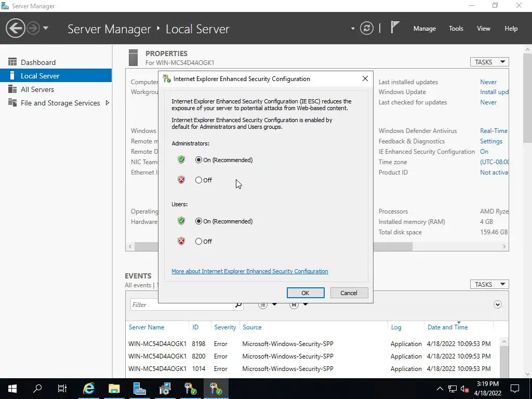Viewport: 532px width, 399px height.
Task: Click the Refresh icon in header
Action: pyautogui.click(x=367, y=28)
